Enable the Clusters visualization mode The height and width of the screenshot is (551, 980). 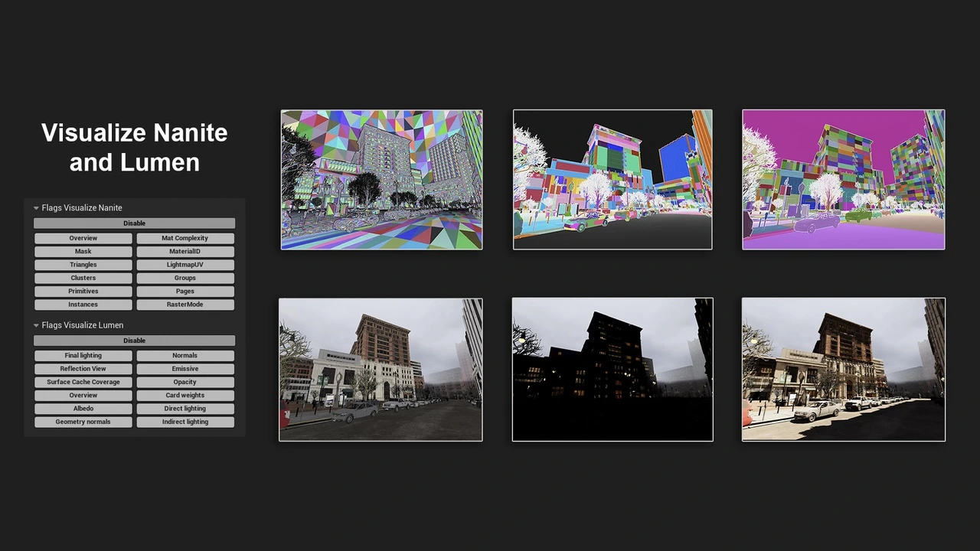coord(83,278)
